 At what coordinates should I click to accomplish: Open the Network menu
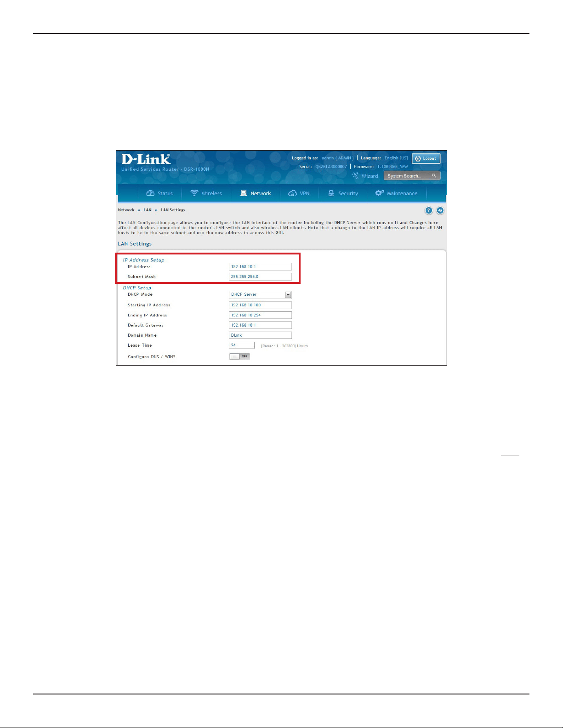click(x=256, y=193)
